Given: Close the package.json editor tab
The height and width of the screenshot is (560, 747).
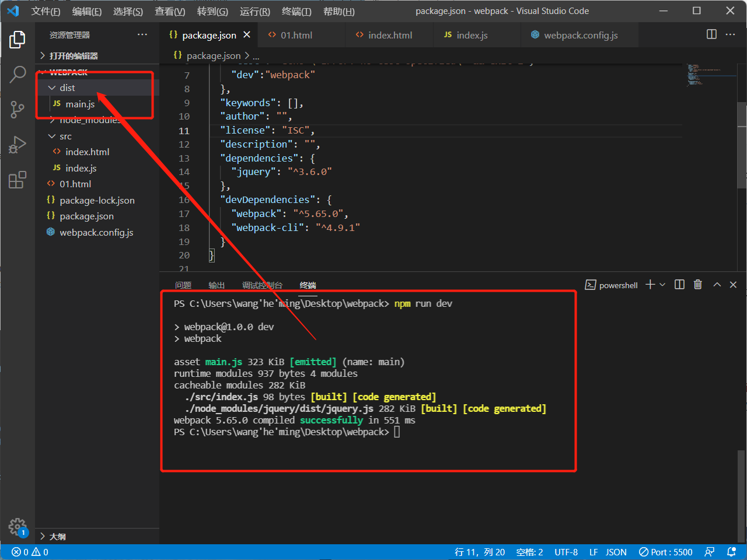Looking at the screenshot, I should (x=247, y=35).
